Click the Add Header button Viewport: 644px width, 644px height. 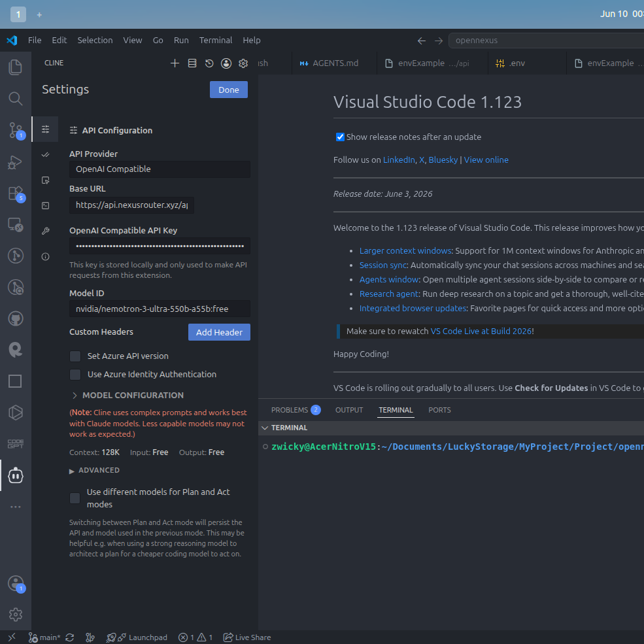coord(219,332)
